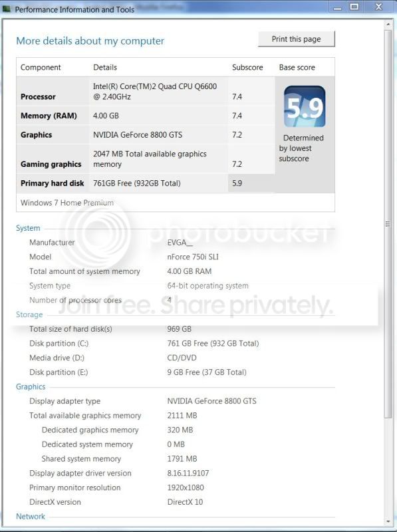
Task: Click the 1920x1080 resolution value
Action: (x=186, y=487)
